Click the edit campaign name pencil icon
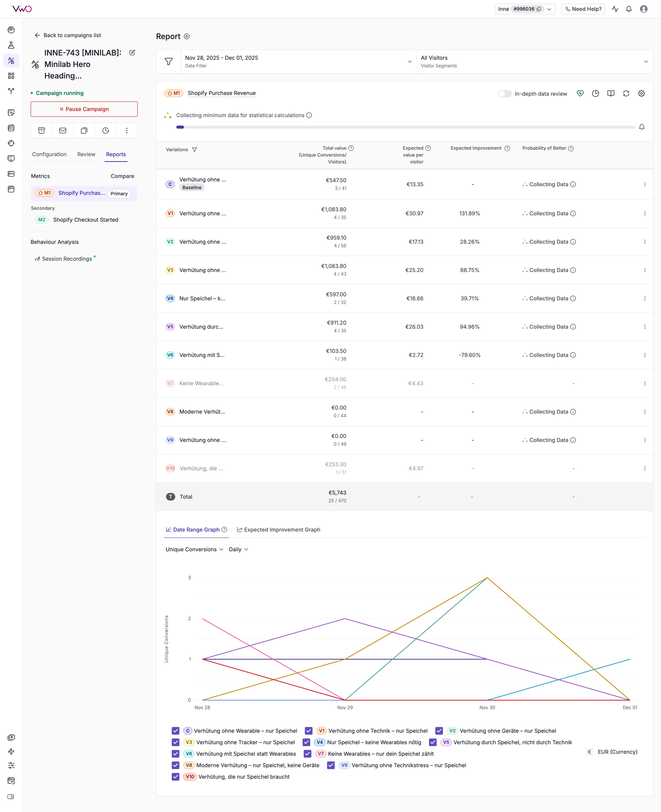This screenshot has width=661, height=812. coord(132,53)
